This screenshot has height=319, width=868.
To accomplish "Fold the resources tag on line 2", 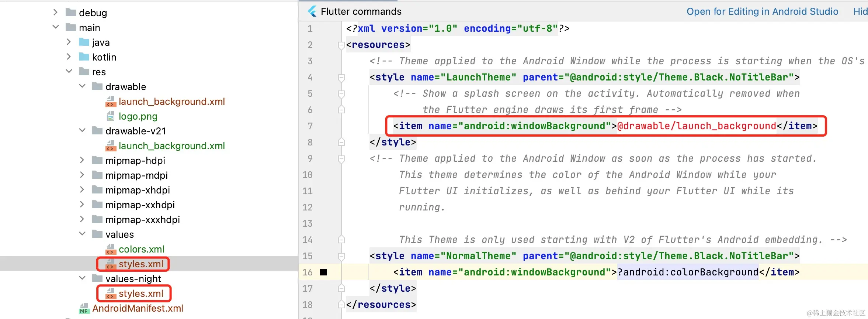I will click(341, 45).
